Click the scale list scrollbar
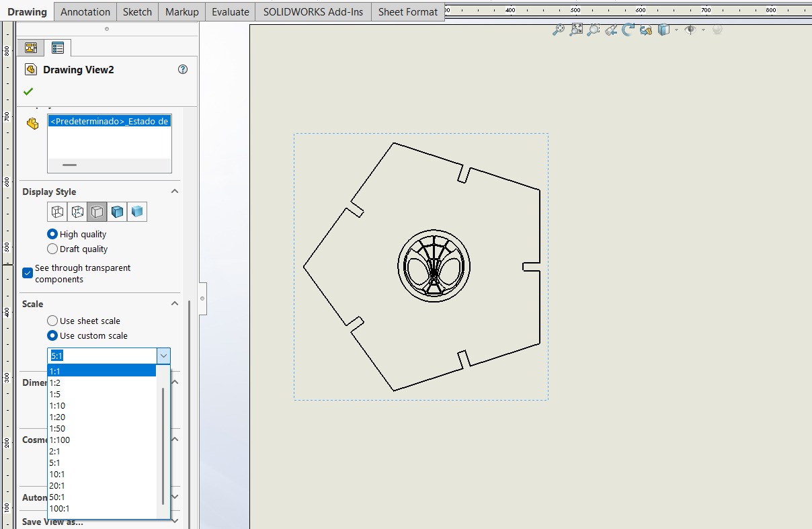Image resolution: width=812 pixels, height=529 pixels. click(163, 446)
